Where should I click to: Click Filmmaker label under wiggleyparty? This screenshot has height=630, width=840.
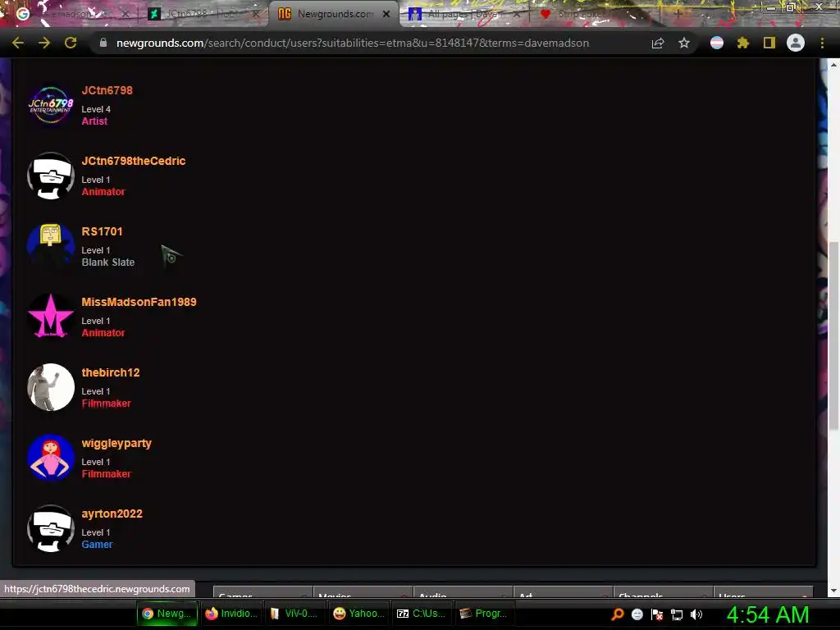pyautogui.click(x=106, y=474)
